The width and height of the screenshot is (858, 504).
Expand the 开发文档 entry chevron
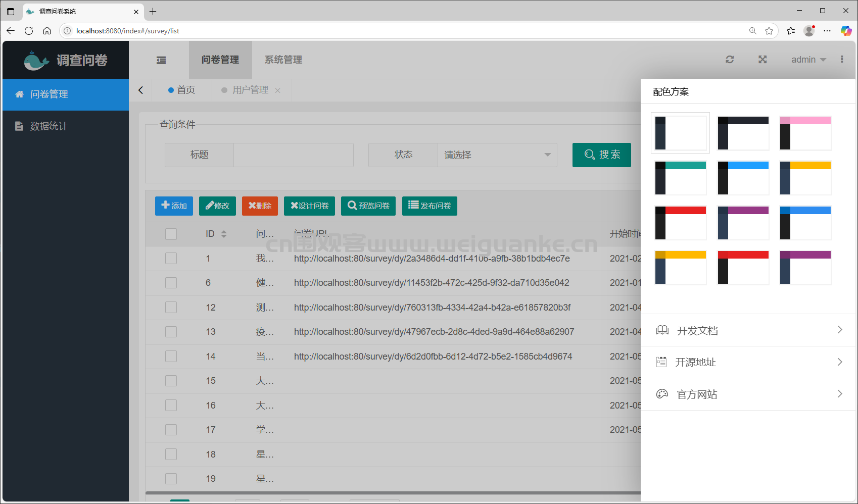point(840,330)
